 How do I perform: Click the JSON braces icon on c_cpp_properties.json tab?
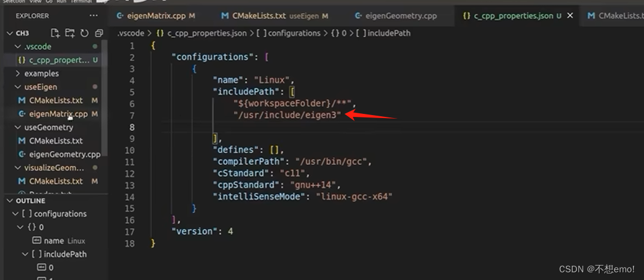coord(467,16)
